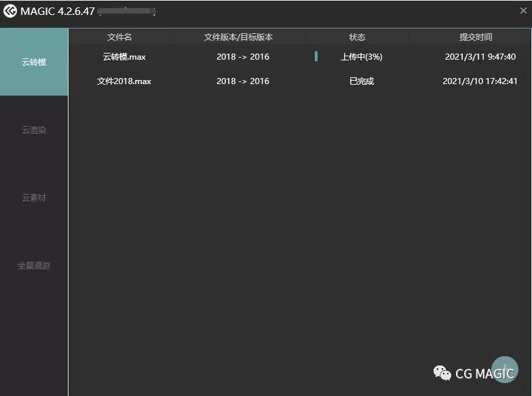Switch to the 云转模 tab
The image size is (532, 396).
pyautogui.click(x=34, y=62)
